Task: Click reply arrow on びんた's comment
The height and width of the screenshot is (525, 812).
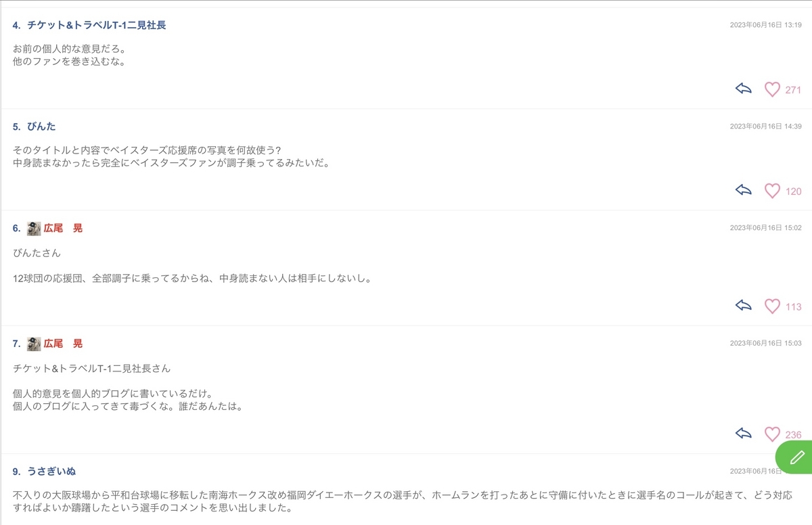Action: tap(744, 190)
